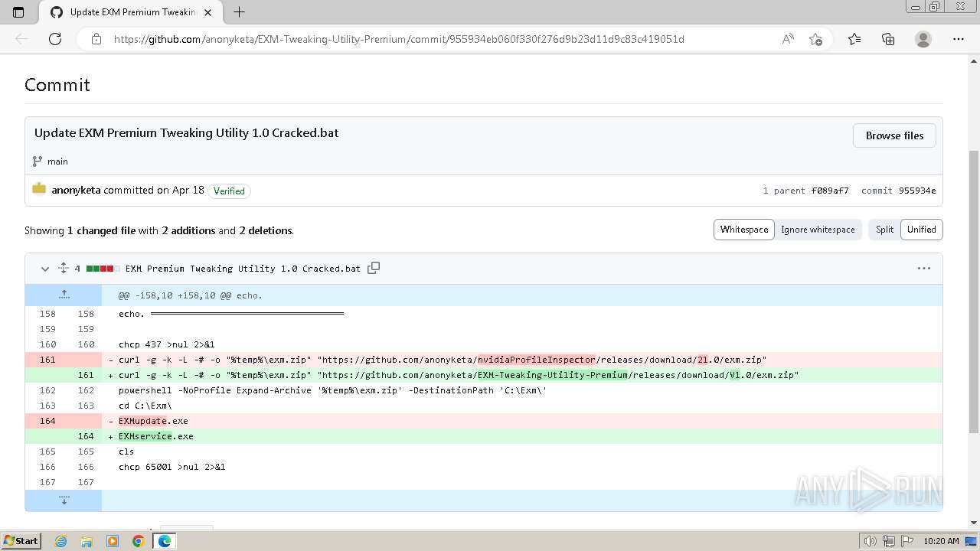The image size is (980, 551).
Task: Open the browser profile menu
Action: pos(923,39)
